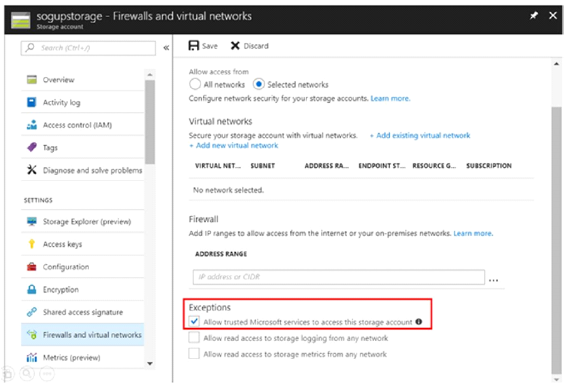
Task: Click the Firewalls and virtual networks icon
Action: tap(32, 334)
